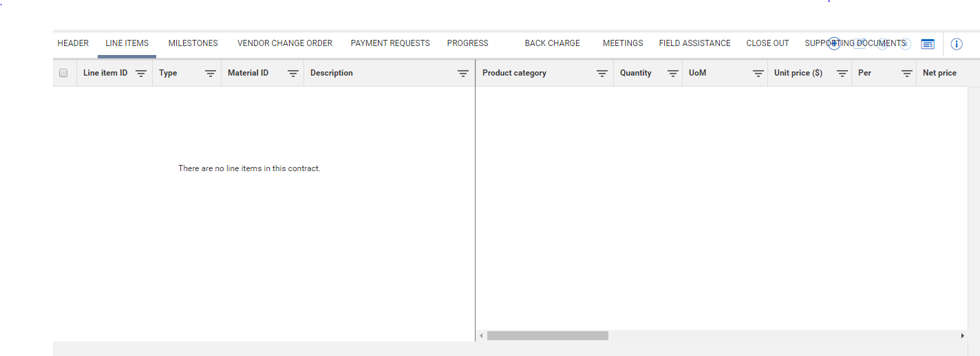Select the Back Charge tab
This screenshot has width=980, height=356.
552,43
